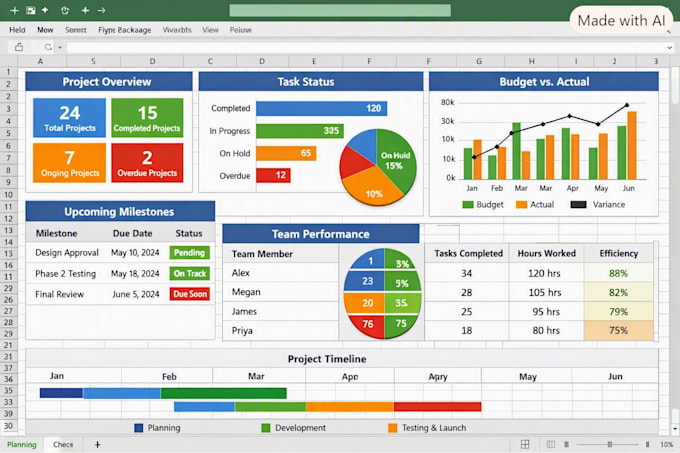The image size is (680, 453).
Task: Click the 15 Completed Projects card
Action: pyautogui.click(x=147, y=118)
